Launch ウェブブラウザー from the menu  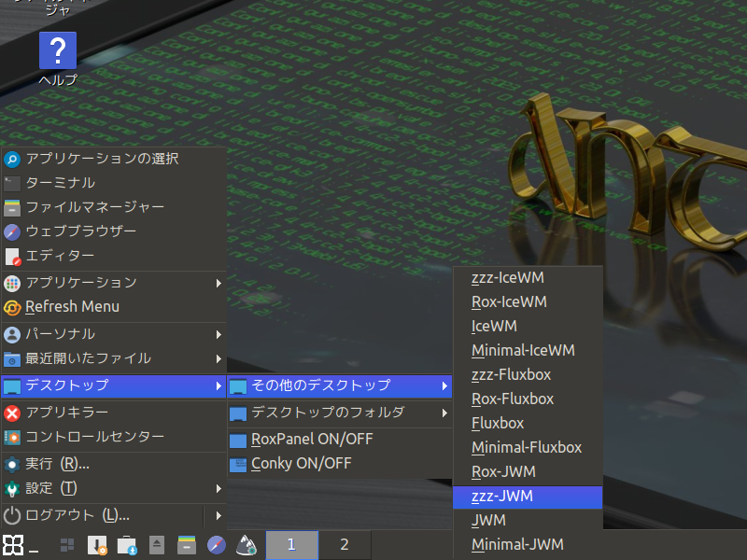(x=113, y=231)
